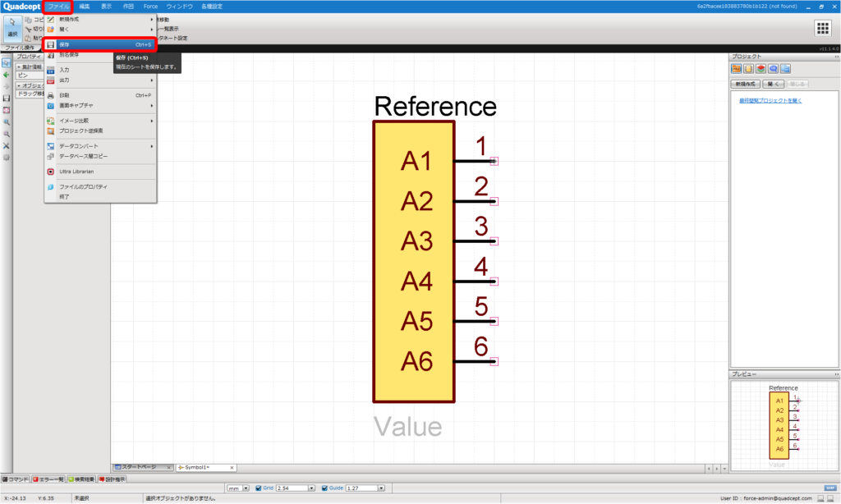This screenshot has height=504, width=841.
Task: Expand the データコンバート submenu
Action: [100, 146]
